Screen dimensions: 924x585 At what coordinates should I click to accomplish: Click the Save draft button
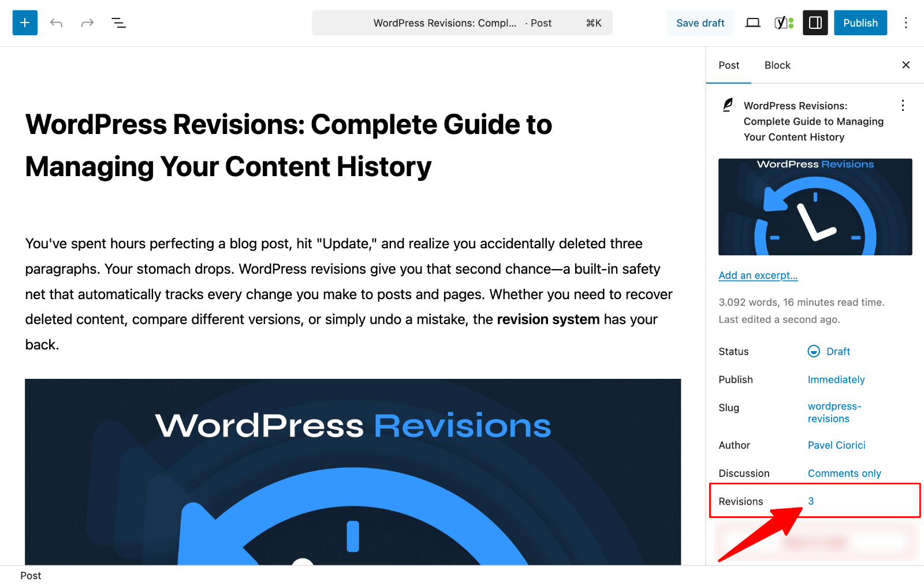point(700,23)
